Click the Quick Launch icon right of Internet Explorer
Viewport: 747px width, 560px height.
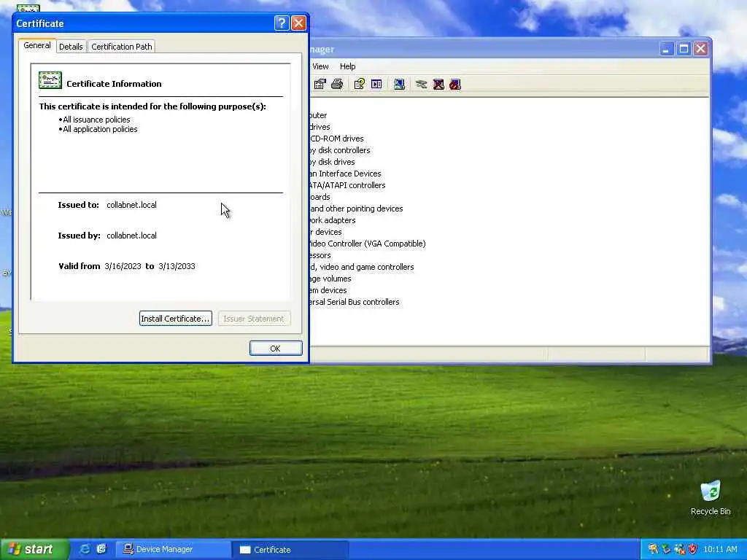pos(101,549)
